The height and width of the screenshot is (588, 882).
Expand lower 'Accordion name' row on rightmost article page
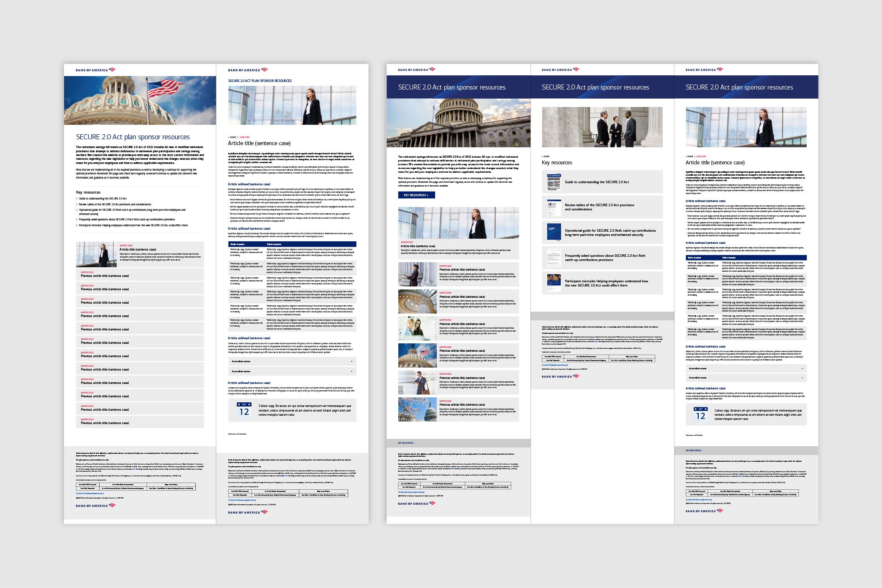[x=746, y=378]
